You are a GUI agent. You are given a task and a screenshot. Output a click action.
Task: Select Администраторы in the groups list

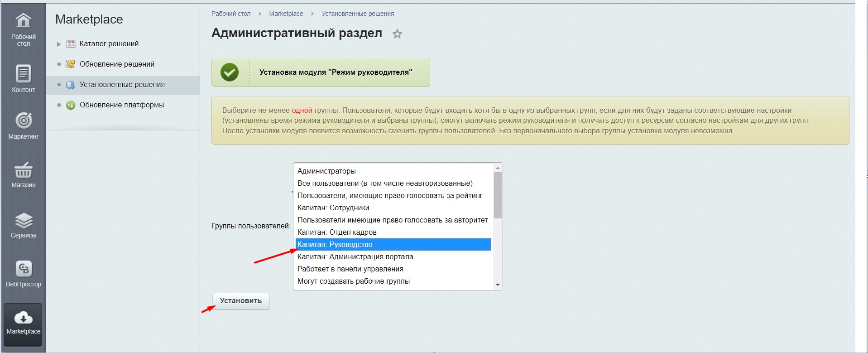click(326, 171)
